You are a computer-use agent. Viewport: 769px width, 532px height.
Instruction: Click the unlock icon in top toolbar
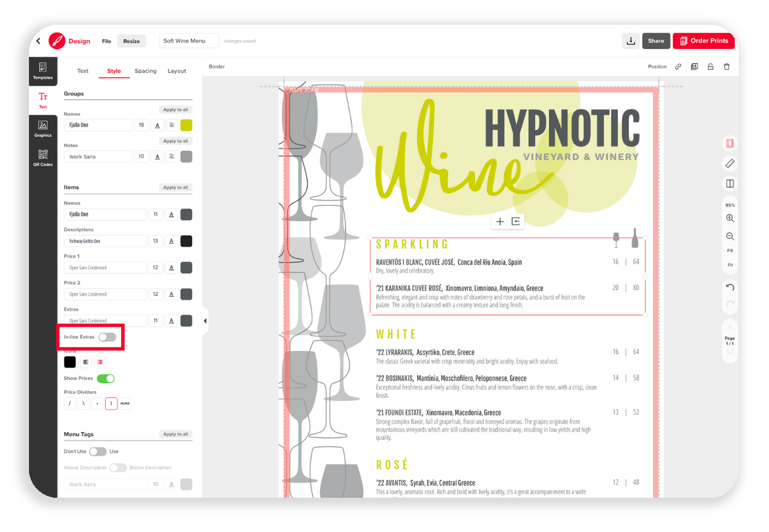point(710,67)
